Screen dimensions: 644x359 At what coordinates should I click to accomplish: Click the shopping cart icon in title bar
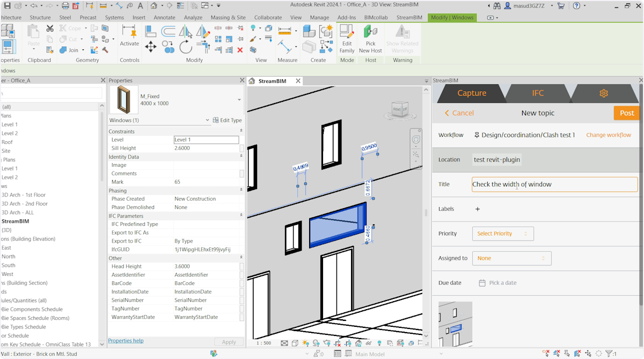(561, 6)
